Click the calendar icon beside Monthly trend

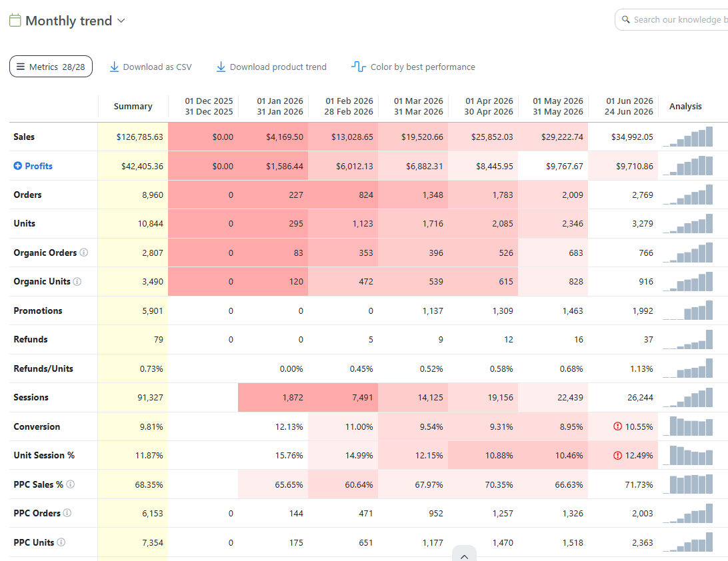pos(15,21)
